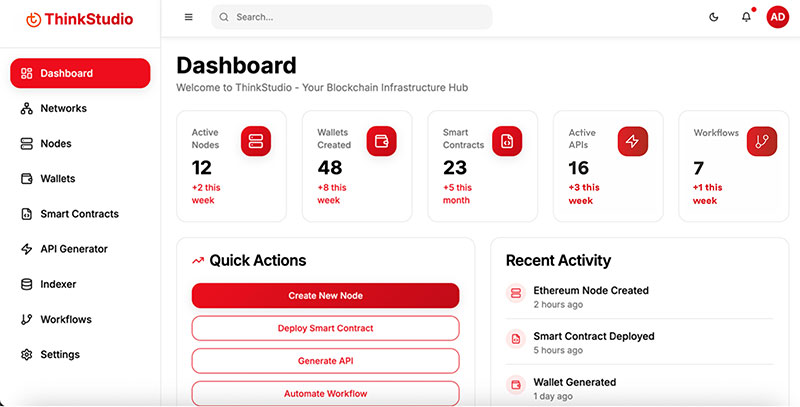
Task: Go to Smart Contracts page
Action: [79, 214]
